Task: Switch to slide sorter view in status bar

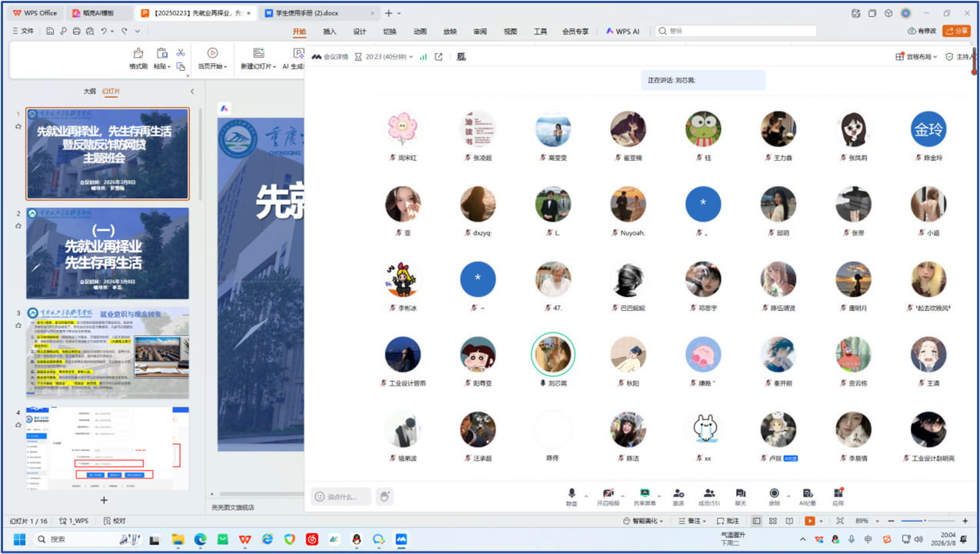Action: click(773, 521)
